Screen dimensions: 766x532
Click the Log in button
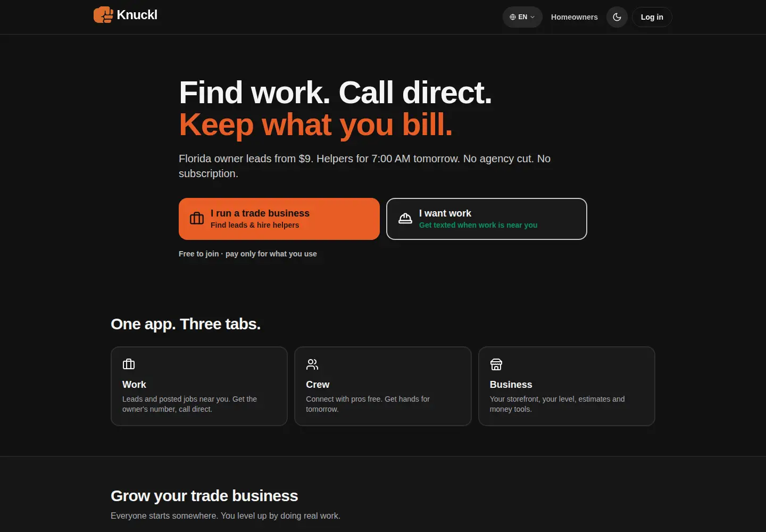click(652, 17)
